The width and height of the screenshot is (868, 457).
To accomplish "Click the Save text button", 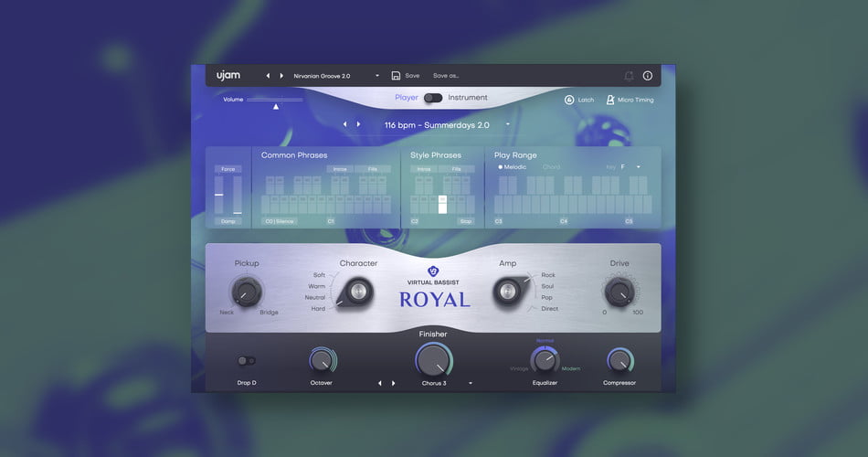I will pyautogui.click(x=412, y=76).
